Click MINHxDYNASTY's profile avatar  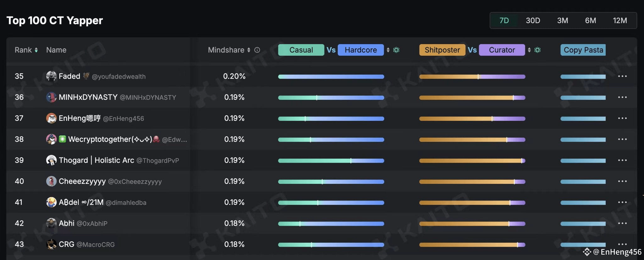(51, 97)
